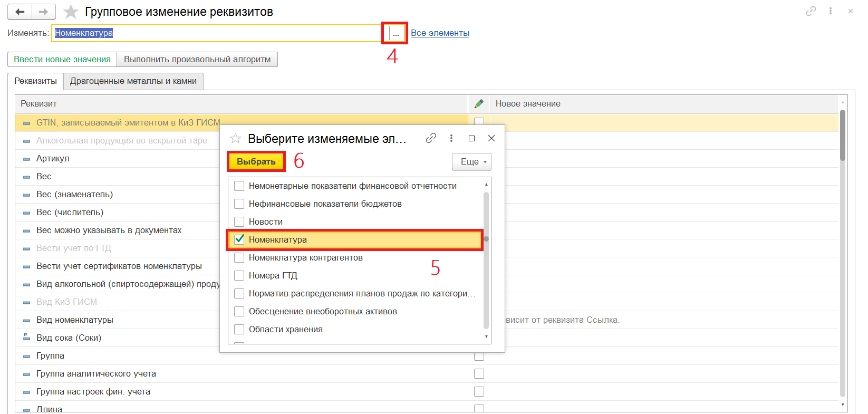Viewport: 868px width, 414px height.
Task: Click main table vertical scrollbar thumb
Action: tap(843, 135)
